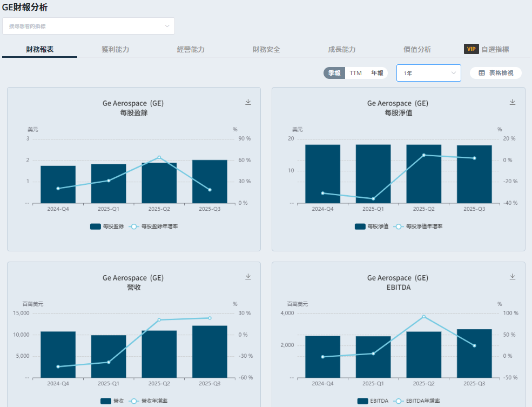Screen dimensions: 532x407
Task: Switch to TTM period view
Action: (355, 73)
